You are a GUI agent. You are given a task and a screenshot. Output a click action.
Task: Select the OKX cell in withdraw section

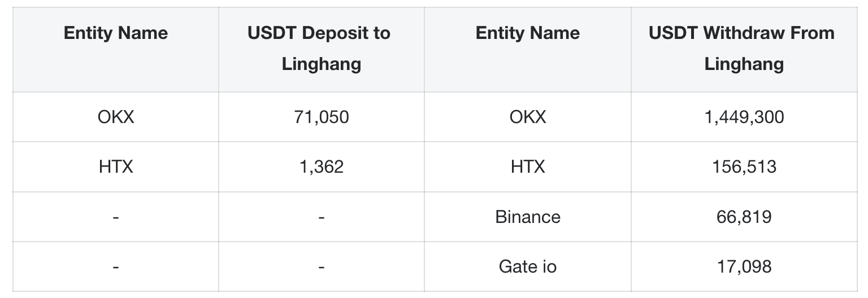528,117
